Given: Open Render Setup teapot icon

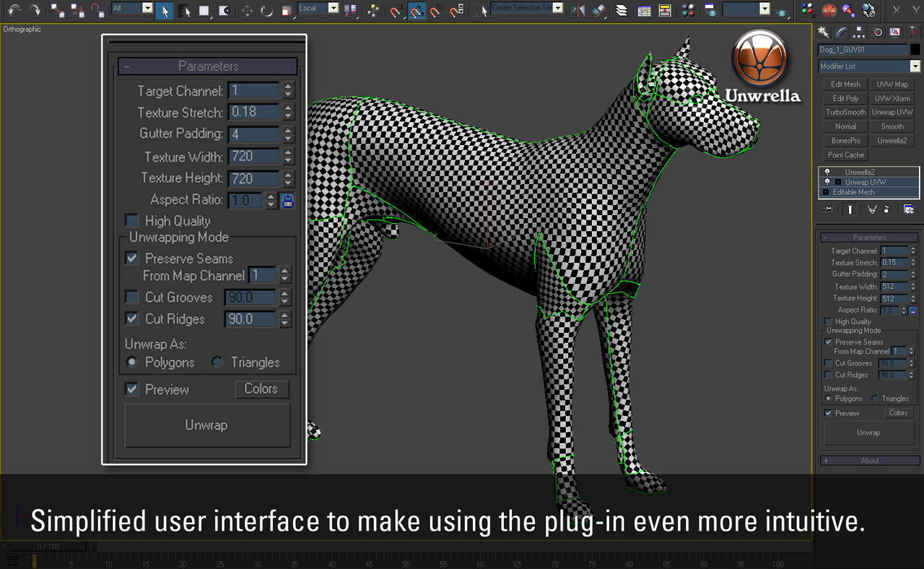Looking at the screenshot, I should (711, 11).
